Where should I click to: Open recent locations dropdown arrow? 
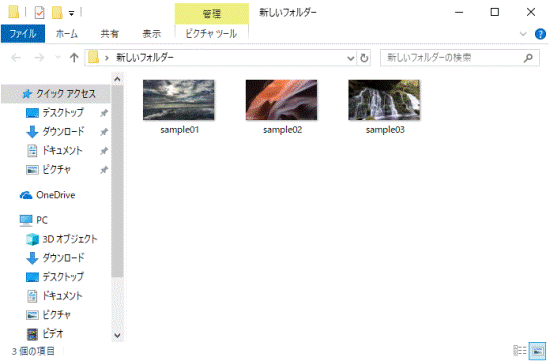pos(58,57)
